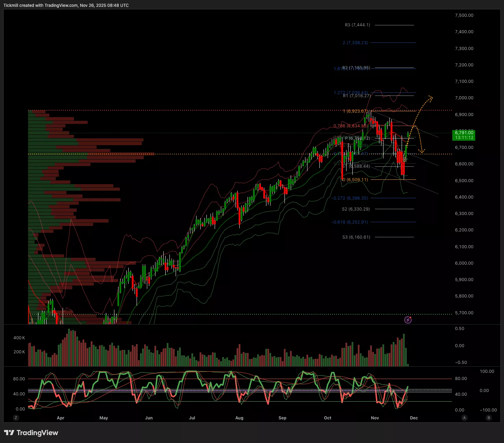
Task: Click the 80.00 oscillator level on left axis
Action: (x=19, y=379)
